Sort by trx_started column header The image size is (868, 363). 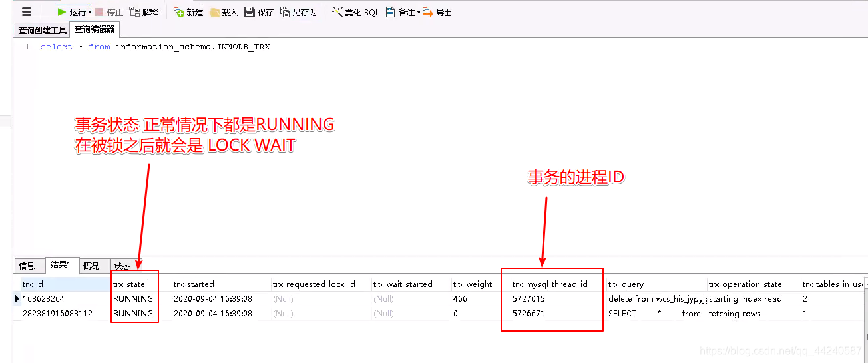coord(220,284)
